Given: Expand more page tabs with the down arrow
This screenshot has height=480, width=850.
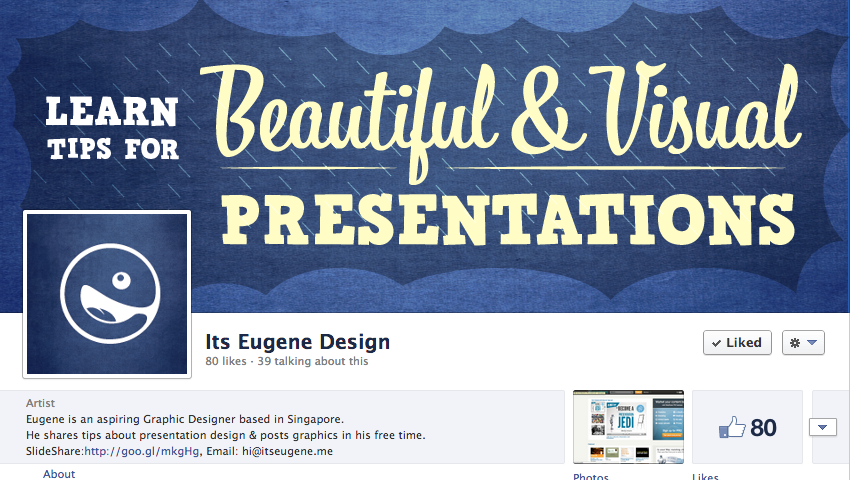Looking at the screenshot, I should click(821, 427).
